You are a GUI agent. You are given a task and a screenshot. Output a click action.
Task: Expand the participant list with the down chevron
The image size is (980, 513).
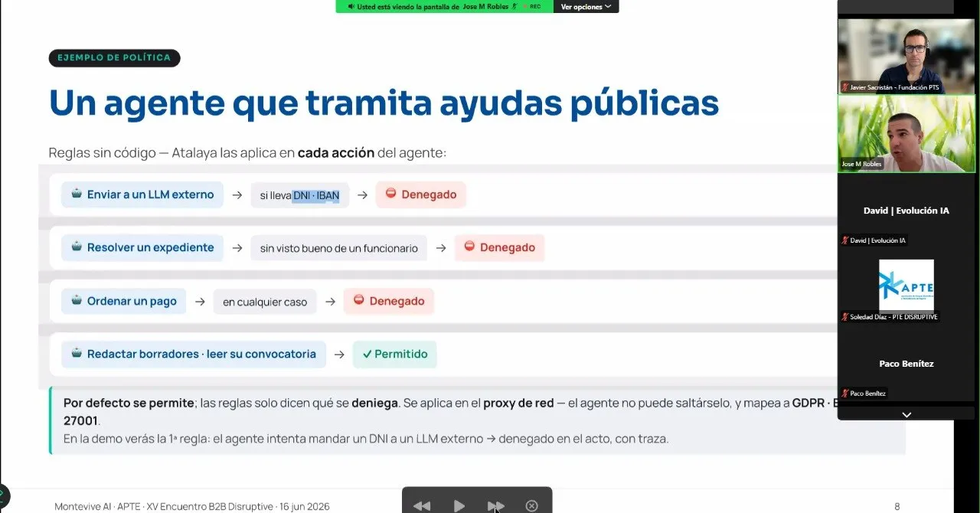[x=906, y=414]
